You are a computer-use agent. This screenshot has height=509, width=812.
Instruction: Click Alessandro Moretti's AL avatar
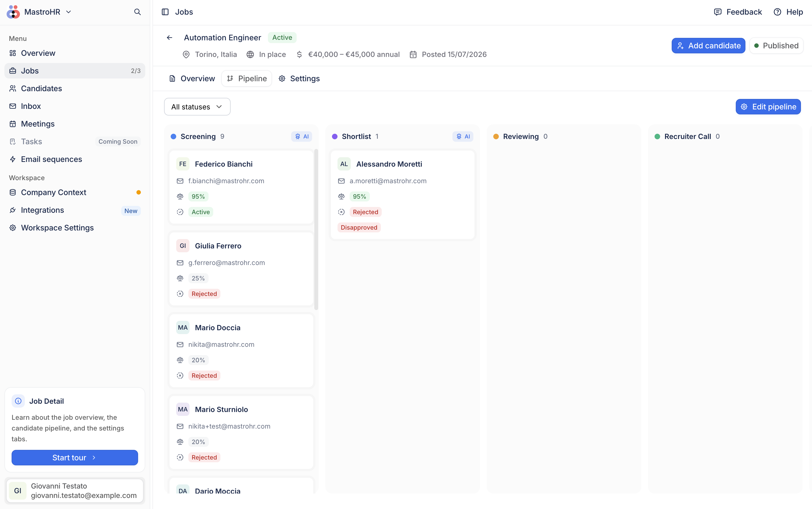tap(344, 164)
